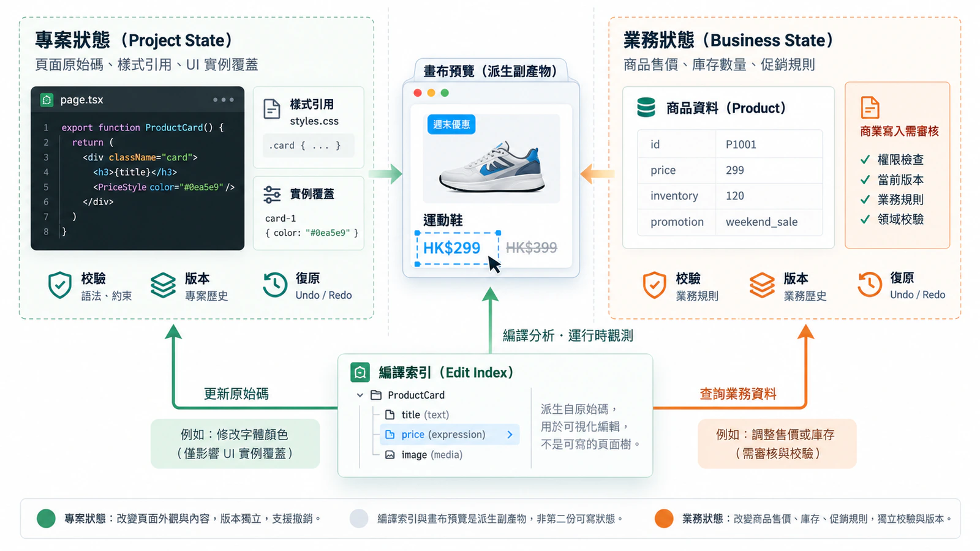This screenshot has width=980, height=551.
Task: Click the orange 版本 layers icon
Action: pyautogui.click(x=762, y=285)
